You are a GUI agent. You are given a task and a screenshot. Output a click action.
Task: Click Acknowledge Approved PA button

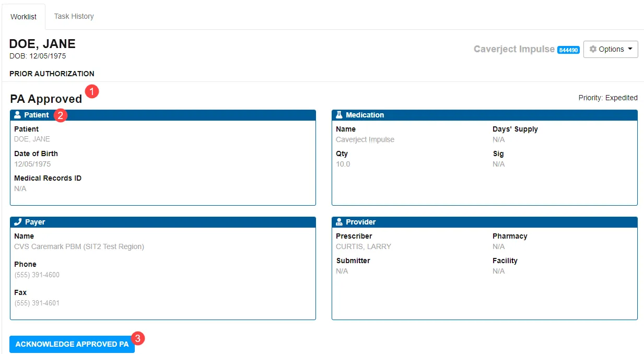72,344
